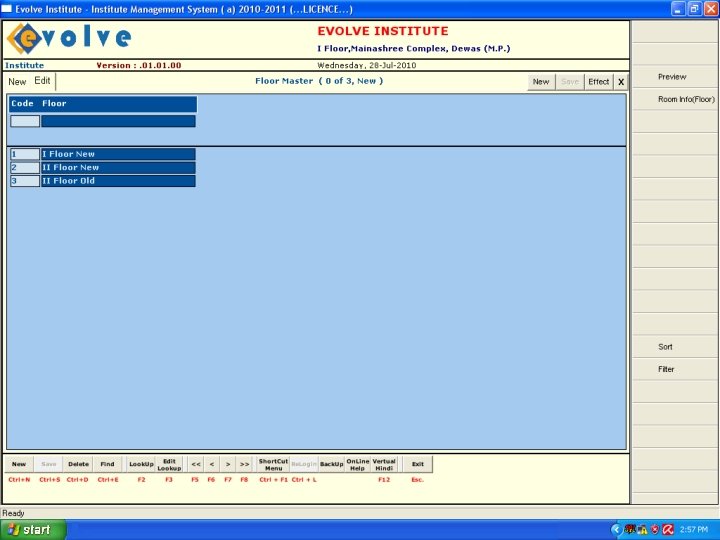
Task: Jump to first record with << button
Action: 196,464
